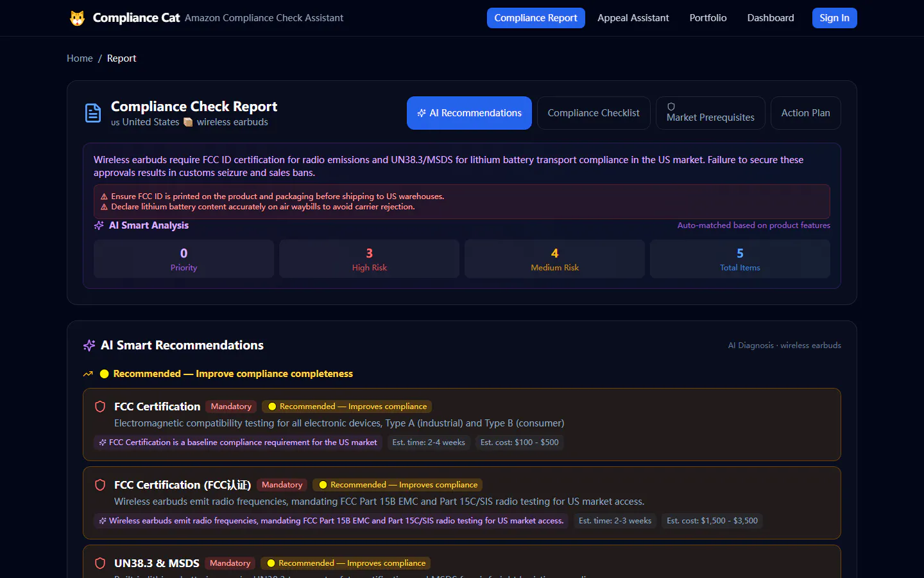Viewport: 924px width, 578px height.
Task: Switch to the Compliance Checklist tab
Action: pyautogui.click(x=594, y=113)
